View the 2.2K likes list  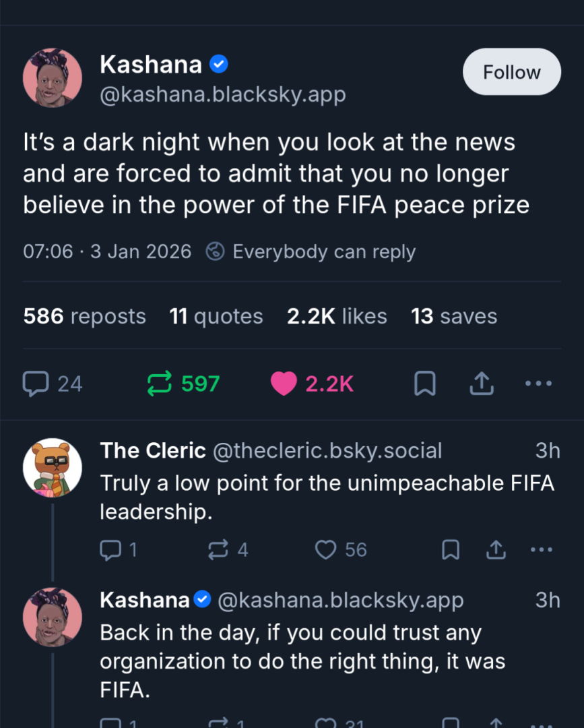337,316
